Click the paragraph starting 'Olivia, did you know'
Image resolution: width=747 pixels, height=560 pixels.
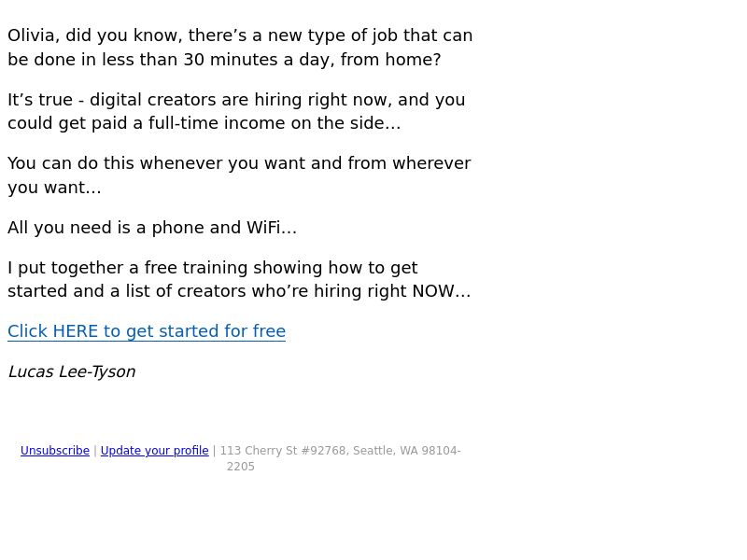pos(240,48)
